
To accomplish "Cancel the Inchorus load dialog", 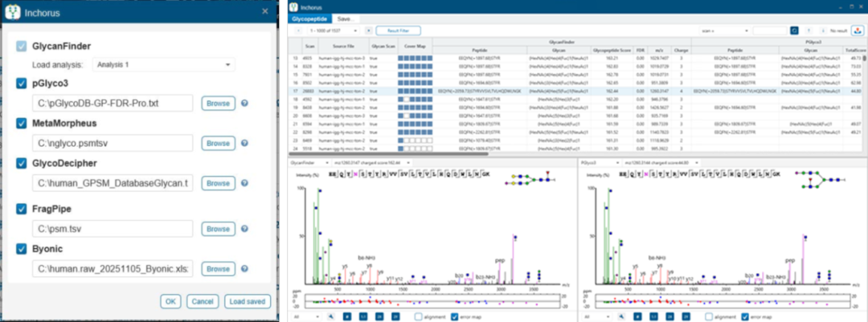I will coord(202,302).
